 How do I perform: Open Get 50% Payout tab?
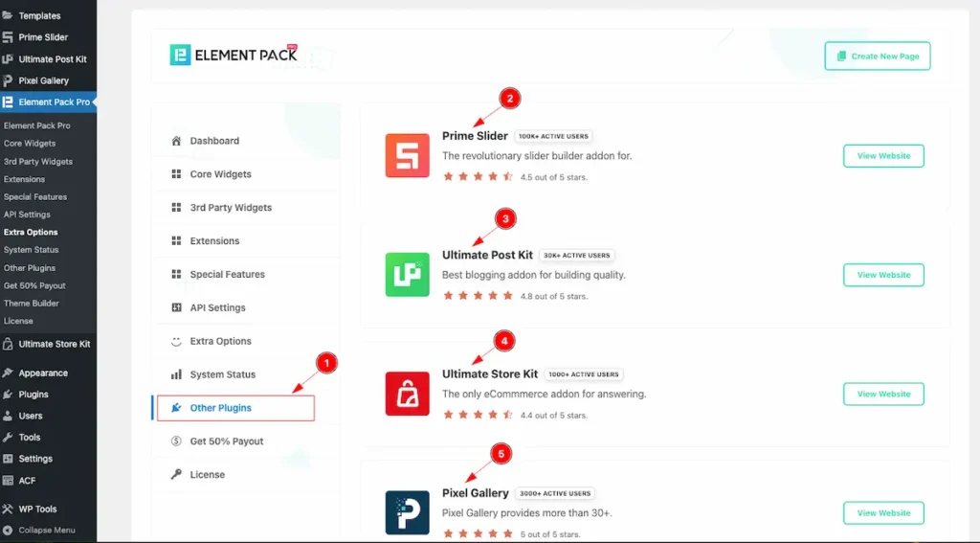226,441
